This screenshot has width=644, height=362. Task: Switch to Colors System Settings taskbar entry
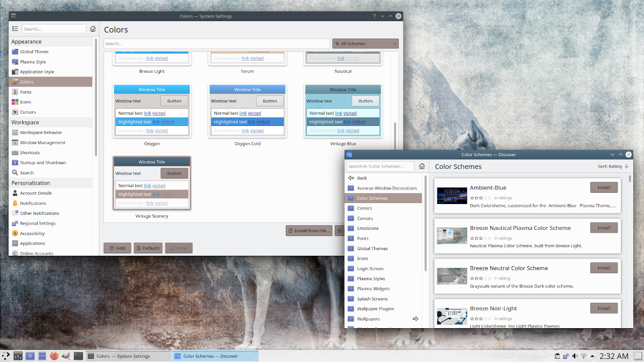tap(129, 356)
